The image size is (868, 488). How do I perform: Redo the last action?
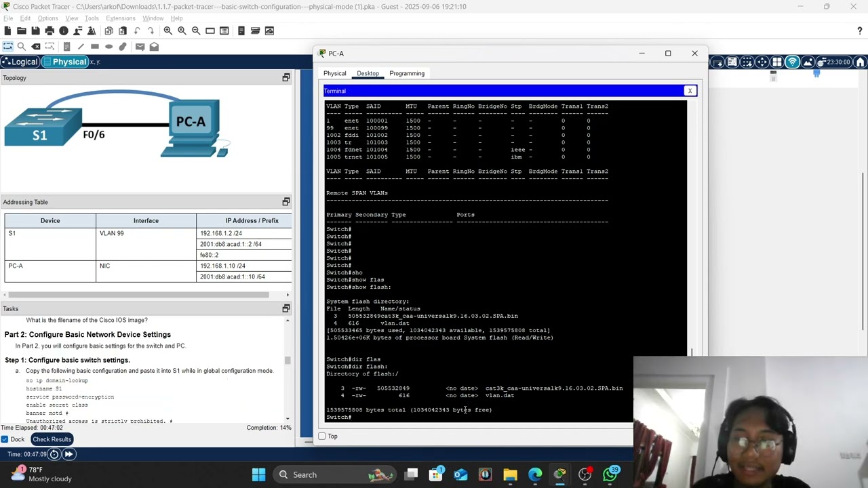click(151, 30)
